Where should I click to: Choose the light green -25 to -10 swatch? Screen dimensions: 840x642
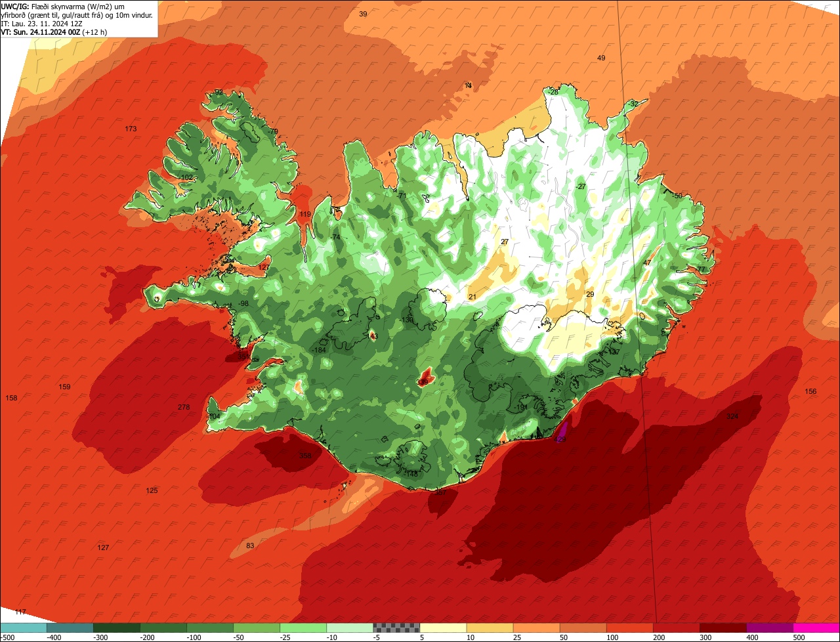(x=303, y=628)
